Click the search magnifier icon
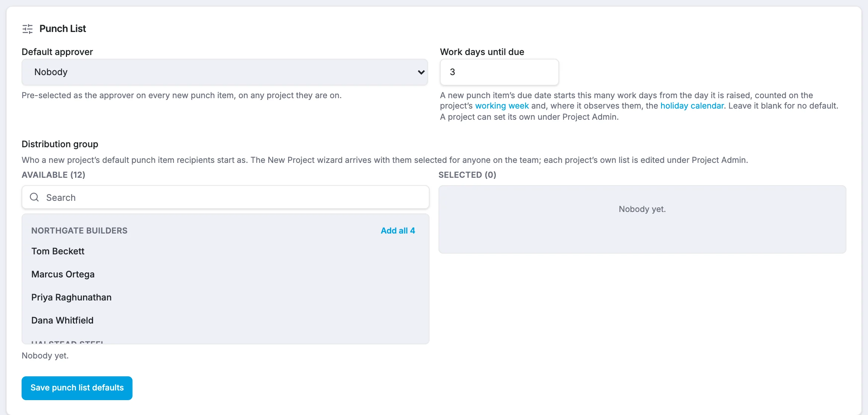868x415 pixels. 34,197
